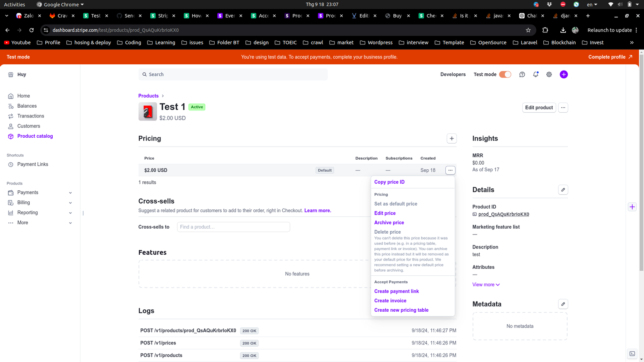
Task: Select the Home icon in sidebar
Action: click(x=11, y=96)
